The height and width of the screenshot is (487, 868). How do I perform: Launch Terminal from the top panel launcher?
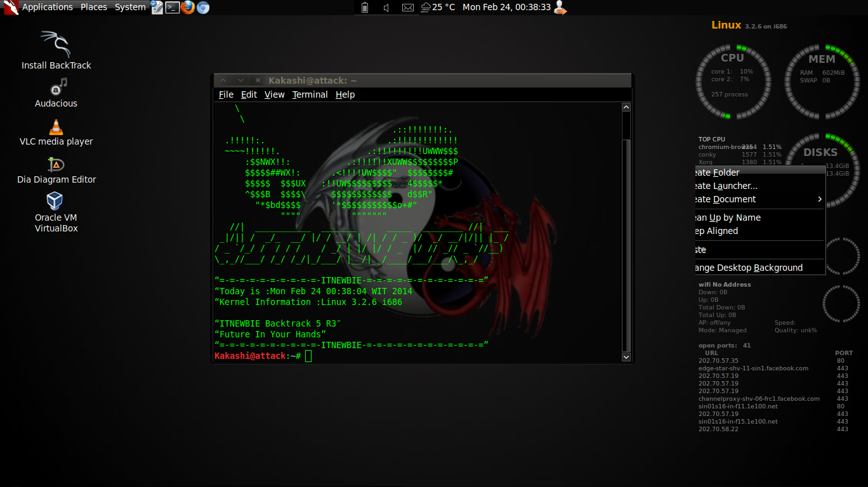172,8
